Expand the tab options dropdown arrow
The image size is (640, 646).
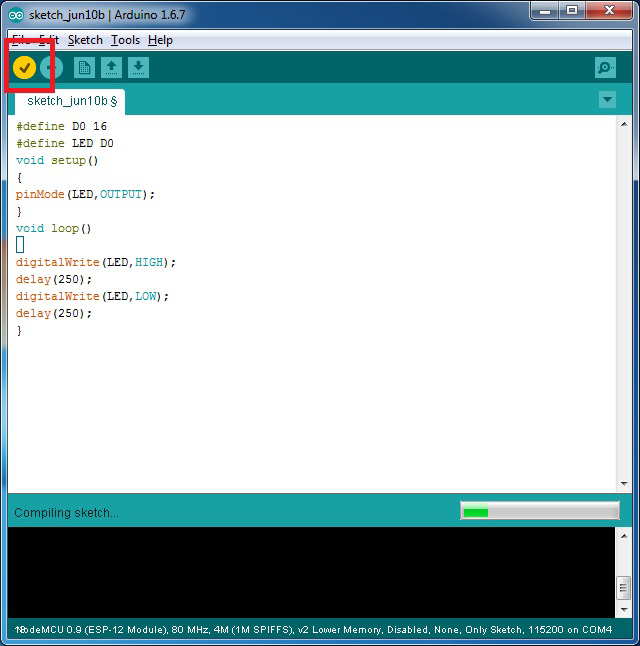coord(607,99)
